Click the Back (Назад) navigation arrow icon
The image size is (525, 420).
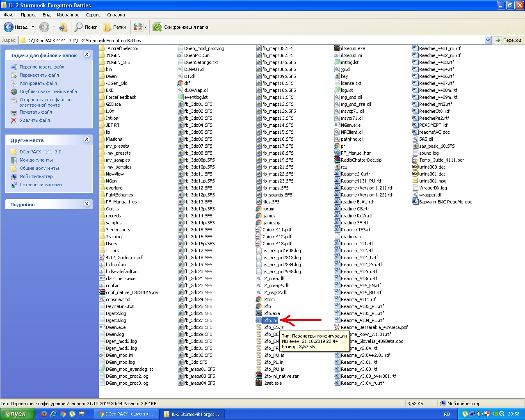click(9, 27)
